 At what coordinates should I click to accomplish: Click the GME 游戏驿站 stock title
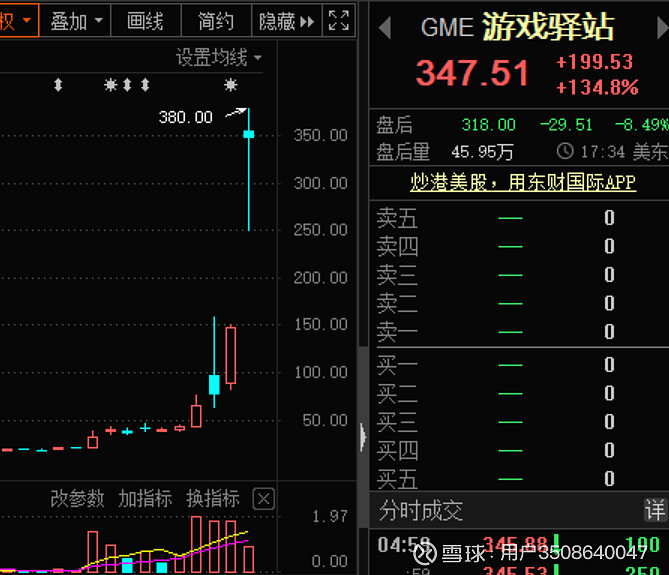pyautogui.click(x=518, y=27)
